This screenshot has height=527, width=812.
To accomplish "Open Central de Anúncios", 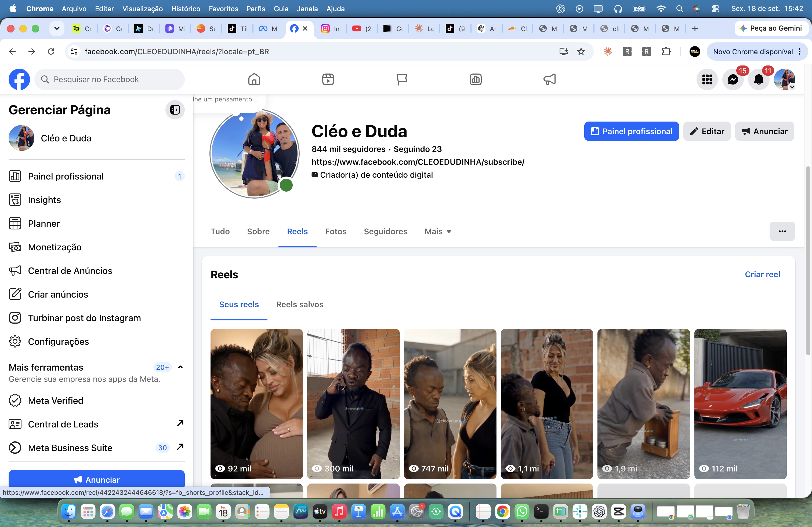I will [97, 271].
